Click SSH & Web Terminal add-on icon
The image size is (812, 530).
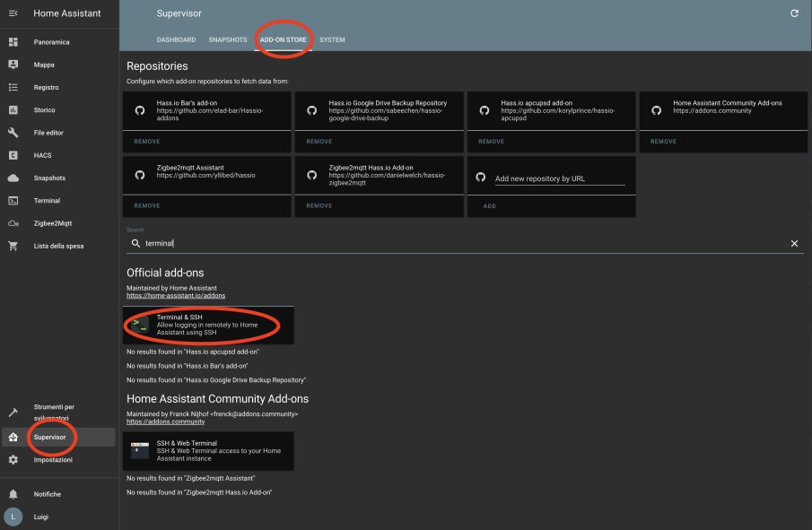pos(140,451)
